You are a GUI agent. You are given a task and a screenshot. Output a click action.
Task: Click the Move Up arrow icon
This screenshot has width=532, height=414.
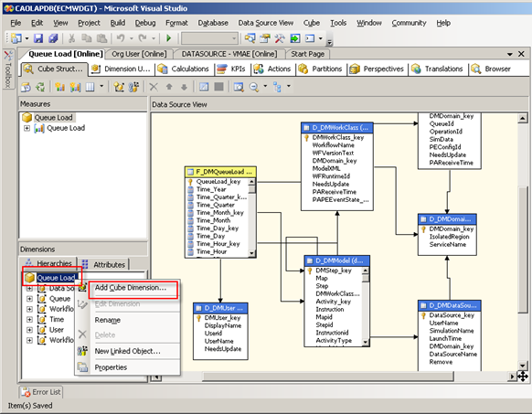point(169,87)
